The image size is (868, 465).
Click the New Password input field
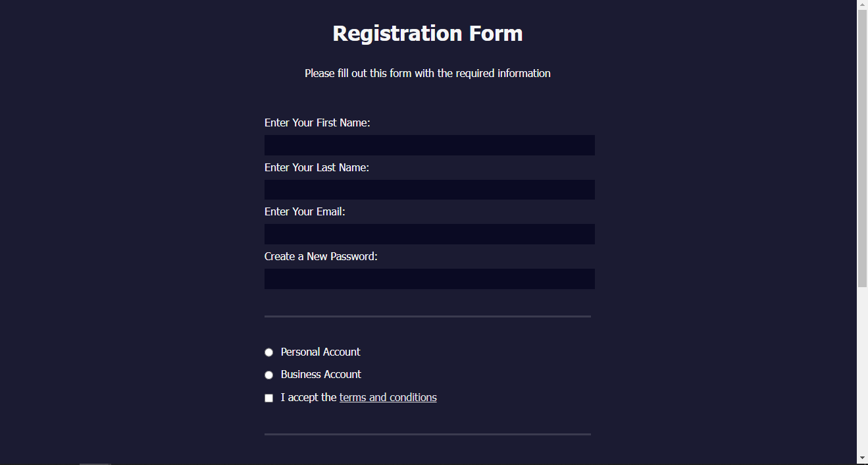pyautogui.click(x=429, y=279)
